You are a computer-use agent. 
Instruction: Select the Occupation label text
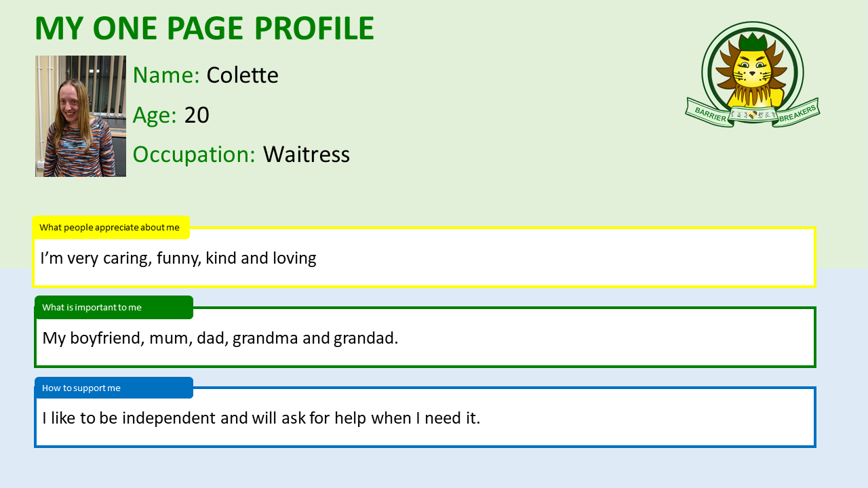[194, 155]
